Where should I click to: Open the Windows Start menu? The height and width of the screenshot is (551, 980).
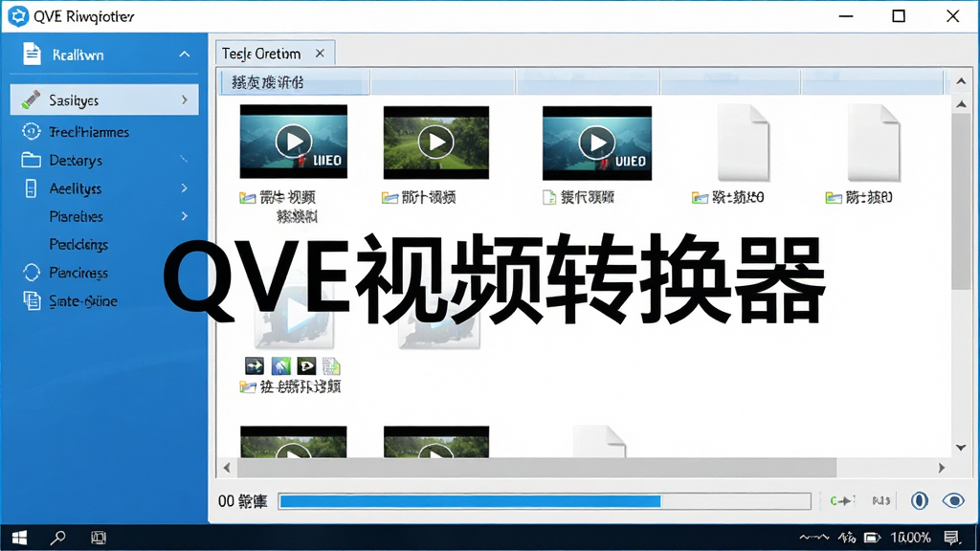pos(19,538)
